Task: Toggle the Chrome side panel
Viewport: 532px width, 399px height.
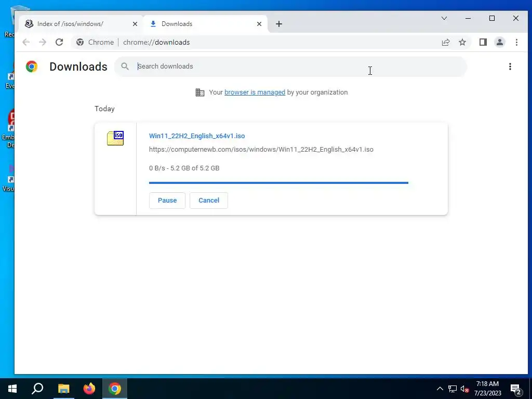Action: [x=483, y=42]
